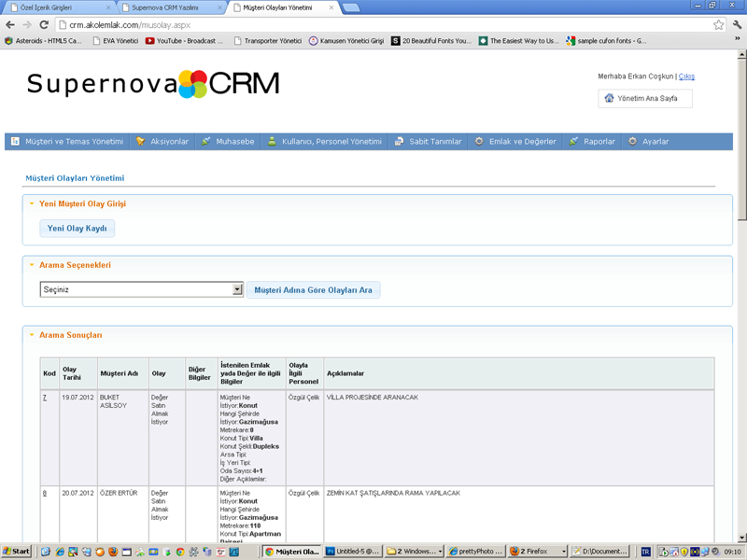Viewport: 747px width, 560px height.
Task: Click the Supernova CRM logo
Action: [x=153, y=84]
